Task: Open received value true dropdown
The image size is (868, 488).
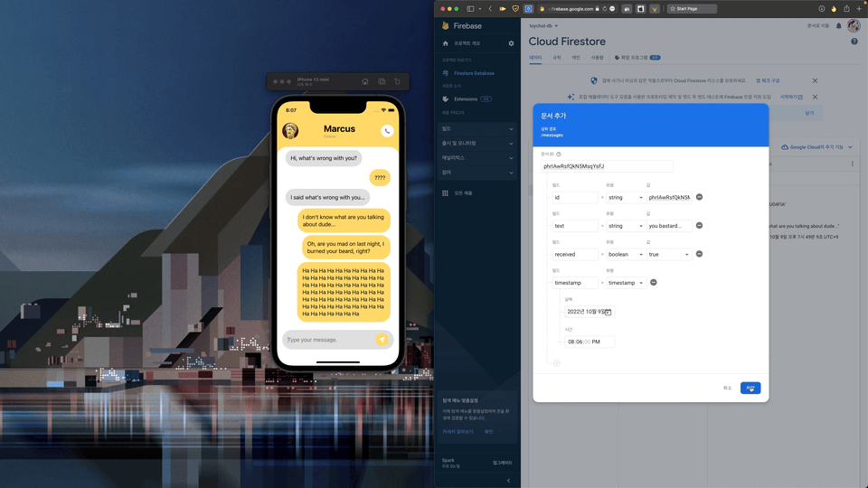Action: coord(669,255)
